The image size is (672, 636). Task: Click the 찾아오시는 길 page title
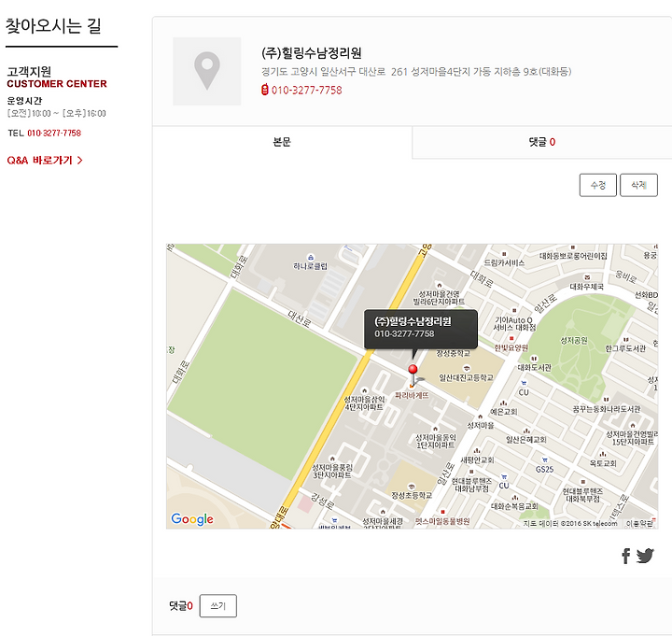click(53, 26)
